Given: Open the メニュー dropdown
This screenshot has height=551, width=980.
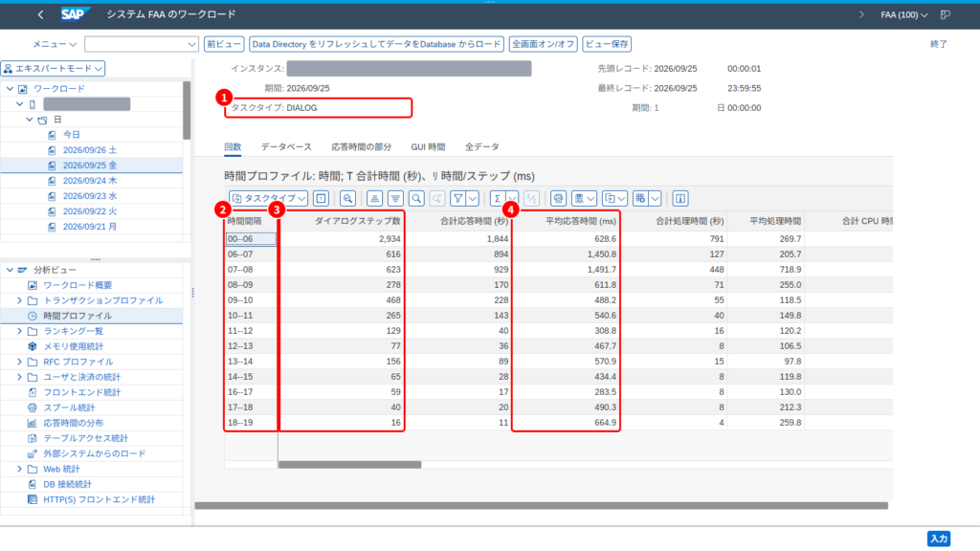Looking at the screenshot, I should 55,44.
